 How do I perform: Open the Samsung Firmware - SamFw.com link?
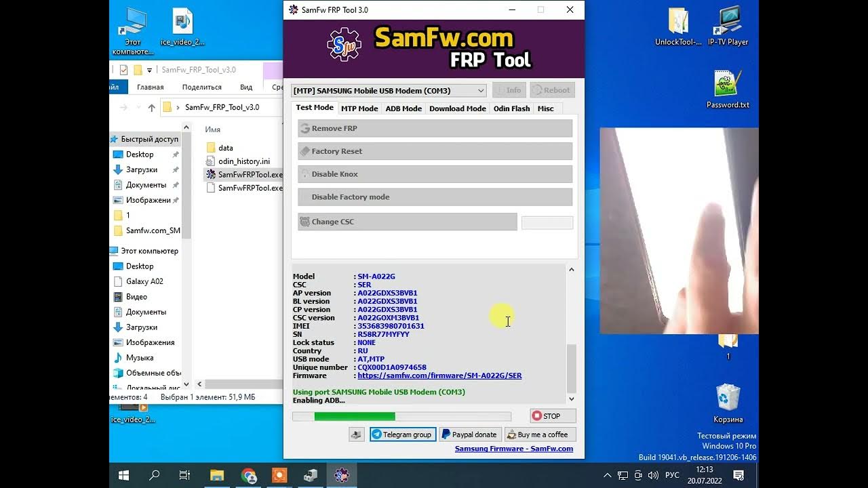pyautogui.click(x=514, y=449)
